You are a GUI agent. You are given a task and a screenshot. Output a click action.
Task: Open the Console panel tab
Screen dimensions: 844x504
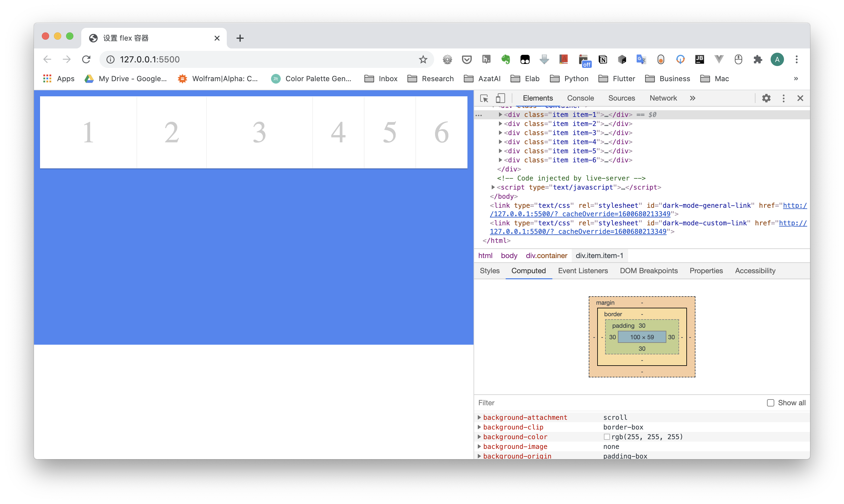point(580,98)
